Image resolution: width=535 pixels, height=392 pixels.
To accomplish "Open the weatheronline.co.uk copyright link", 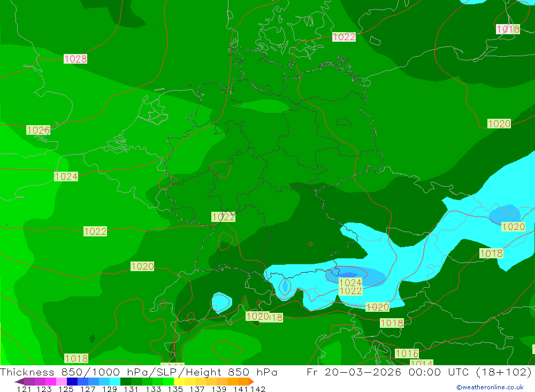I will 490,387.
